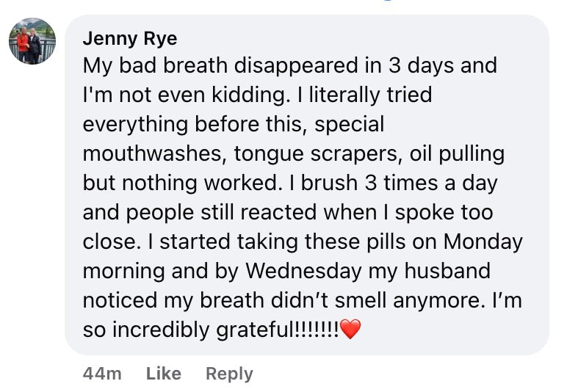This screenshot has width=567, height=392.
Task: Reply to Jenny Rye's comment
Action: pos(229,374)
